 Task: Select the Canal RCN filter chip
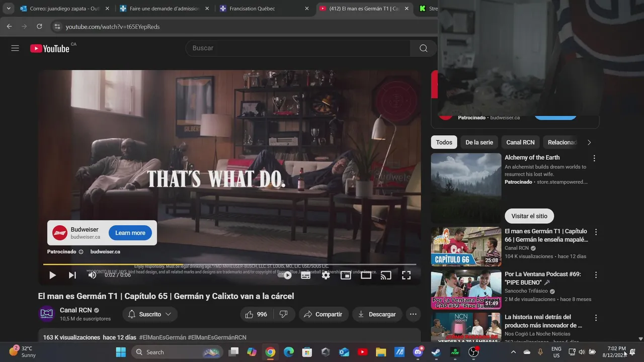(520, 142)
